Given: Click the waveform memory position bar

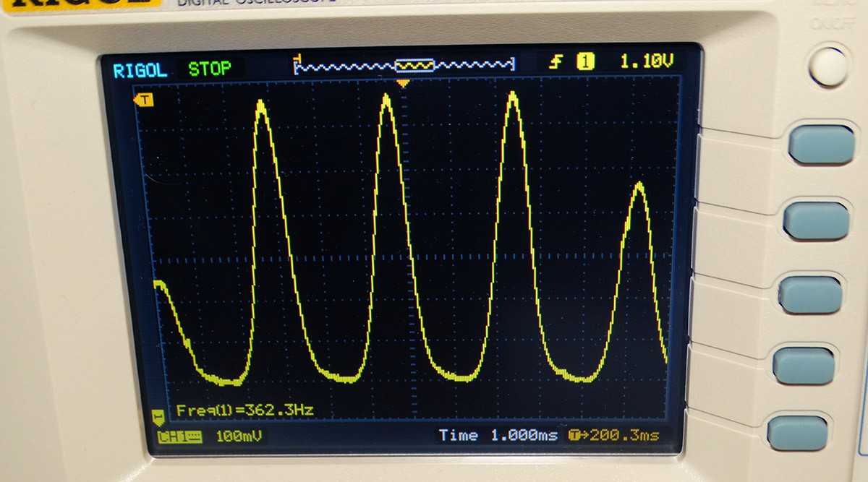Looking at the screenshot, I should coord(404,66).
